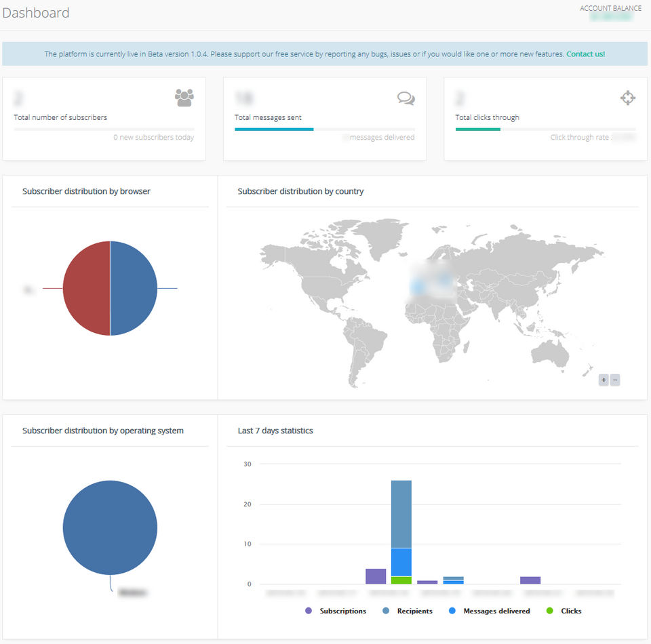Click the 20 y-axis label
Viewport: 651px width, 644px height.
(248, 504)
